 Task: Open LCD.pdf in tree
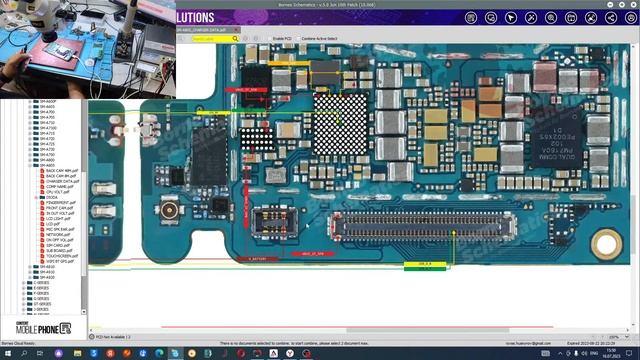[x=53, y=224]
